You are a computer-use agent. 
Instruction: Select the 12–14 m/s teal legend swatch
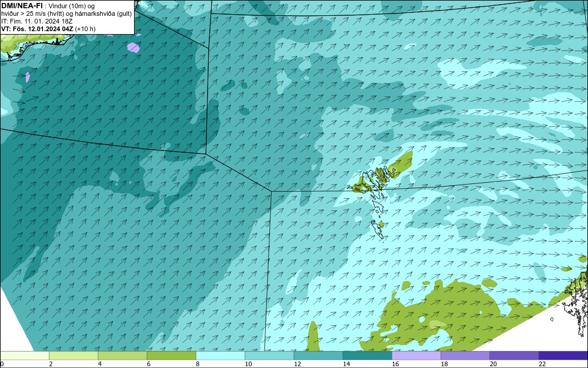tap(318, 355)
